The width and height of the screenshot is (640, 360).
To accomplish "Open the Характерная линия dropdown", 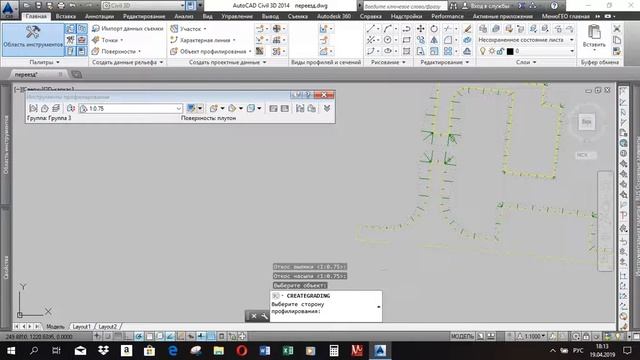I will [x=203, y=40].
